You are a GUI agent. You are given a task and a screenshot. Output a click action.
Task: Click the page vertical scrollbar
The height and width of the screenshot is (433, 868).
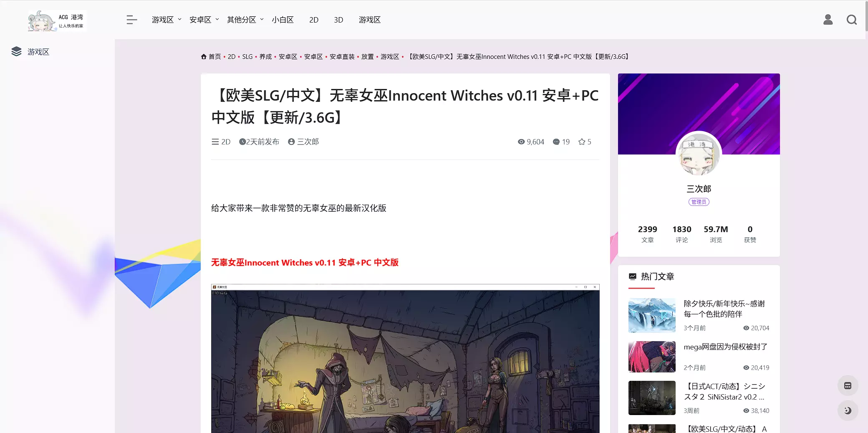(866, 16)
